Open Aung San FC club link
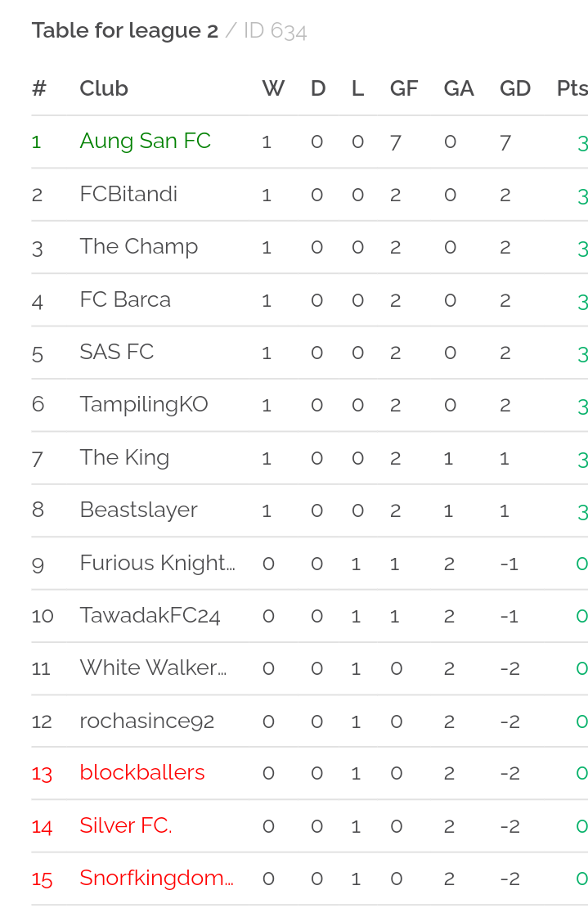Viewport: 588px width, 908px height. (146, 142)
